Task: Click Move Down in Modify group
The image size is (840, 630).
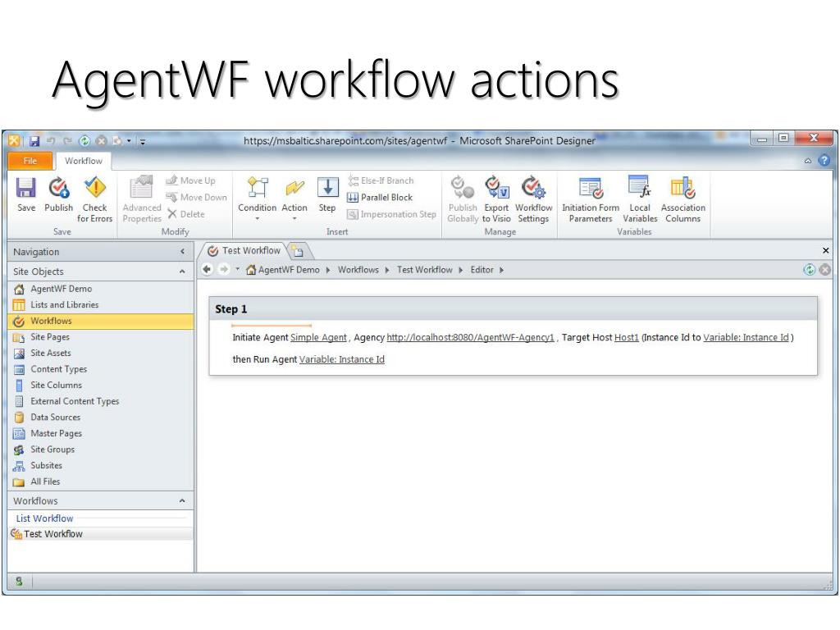Action: (196, 197)
